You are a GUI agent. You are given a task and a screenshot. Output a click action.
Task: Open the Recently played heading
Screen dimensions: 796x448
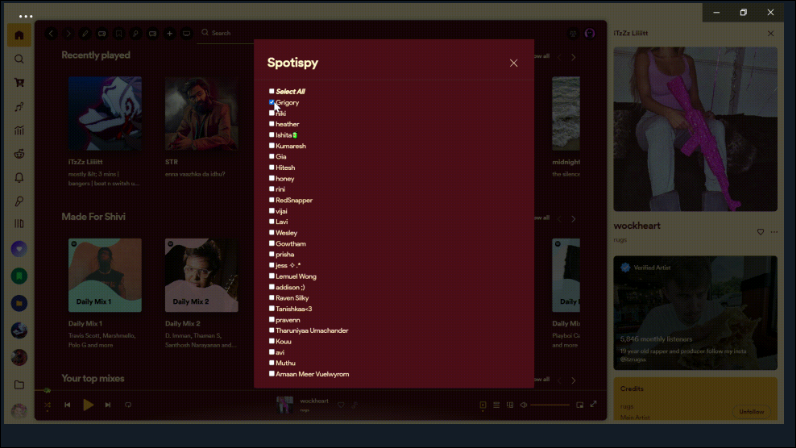coord(96,55)
